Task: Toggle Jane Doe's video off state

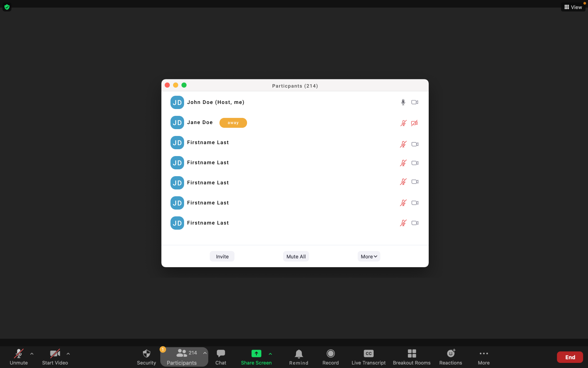Action: [x=414, y=123]
